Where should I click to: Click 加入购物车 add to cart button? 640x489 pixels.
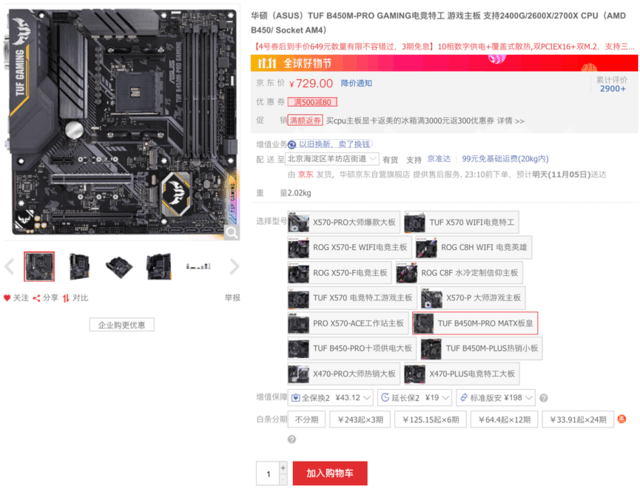[x=330, y=473]
